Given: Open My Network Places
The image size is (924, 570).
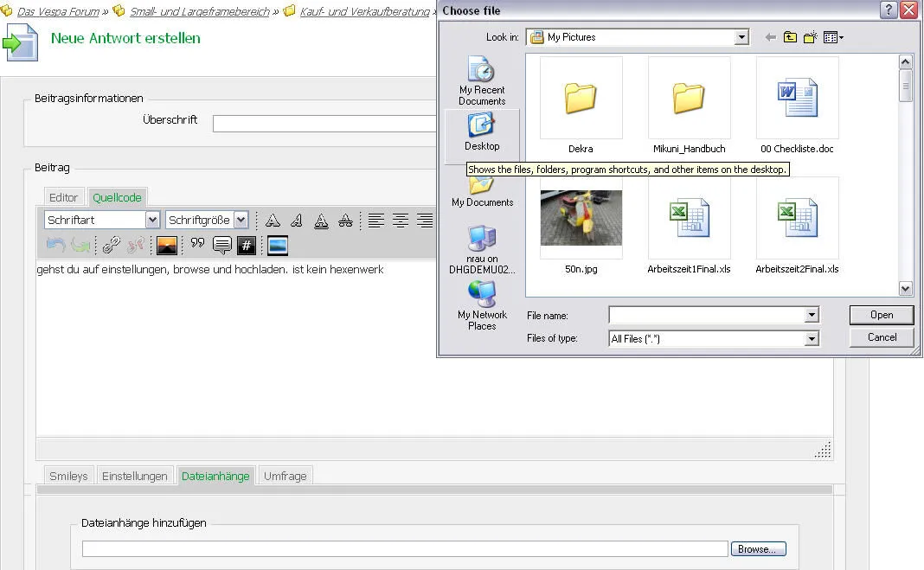Looking at the screenshot, I should pos(482,304).
